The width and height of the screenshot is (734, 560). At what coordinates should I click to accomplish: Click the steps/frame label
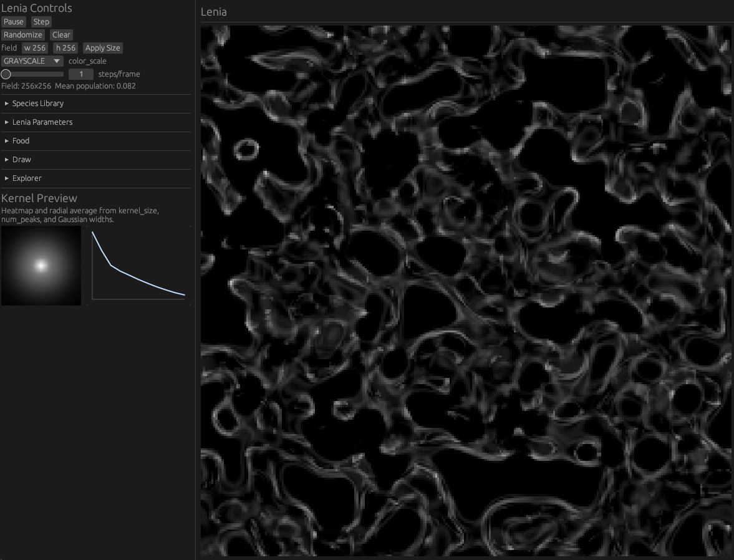119,74
